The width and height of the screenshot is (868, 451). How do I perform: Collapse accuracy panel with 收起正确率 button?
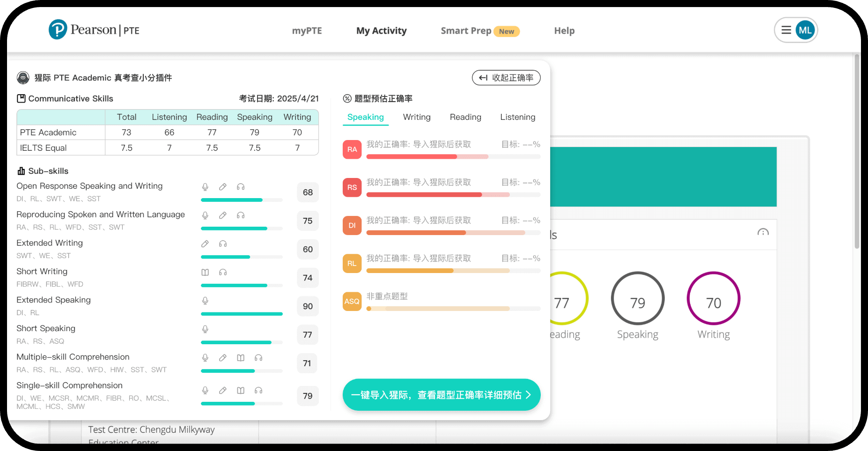[x=506, y=78]
